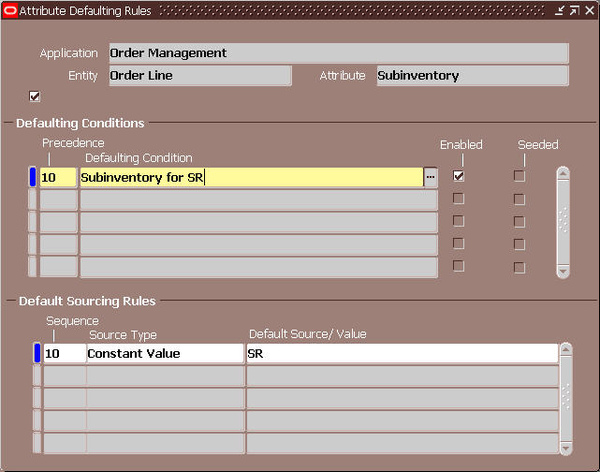Check Seeded box in third condition row

[x=519, y=222]
